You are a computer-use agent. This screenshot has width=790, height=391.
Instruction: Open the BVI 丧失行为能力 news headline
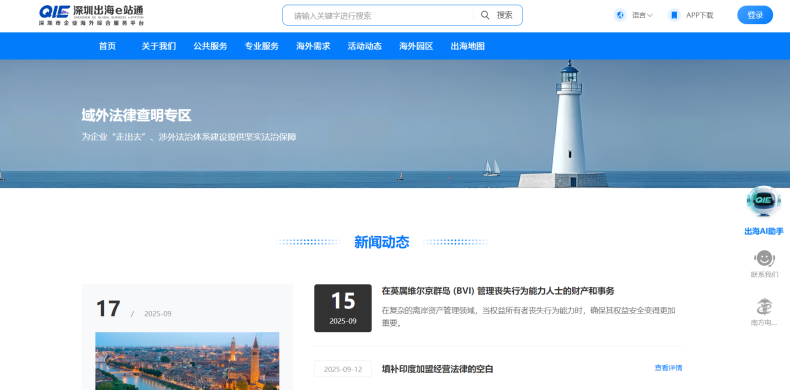(498, 291)
